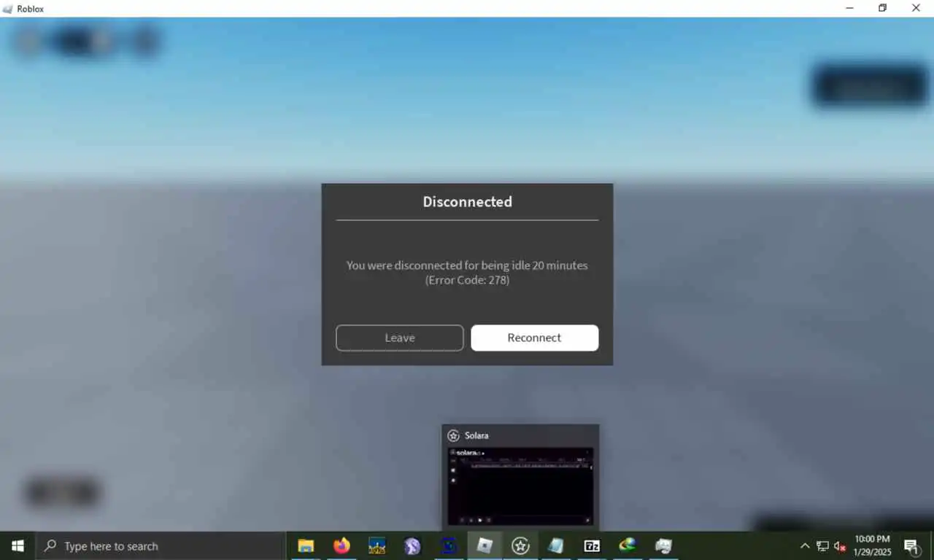Close the Roblox window
The width and height of the screenshot is (934, 560).
click(x=916, y=8)
